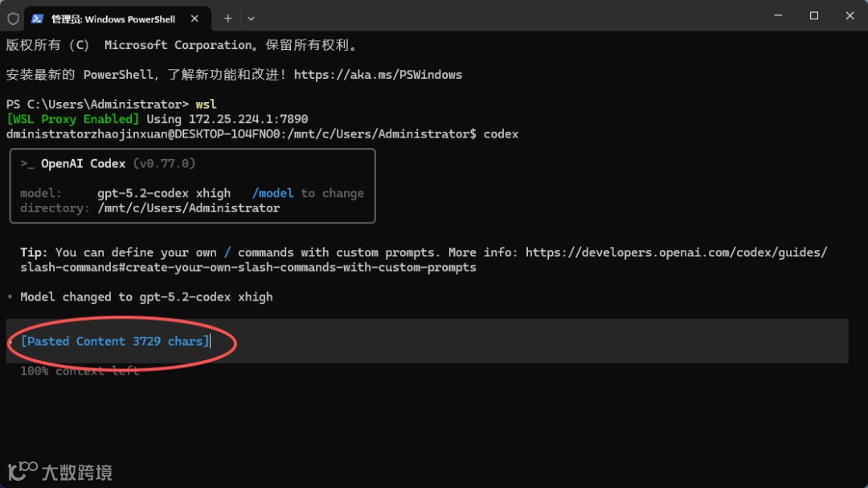Click the 'Tip:' label text

click(x=34, y=252)
